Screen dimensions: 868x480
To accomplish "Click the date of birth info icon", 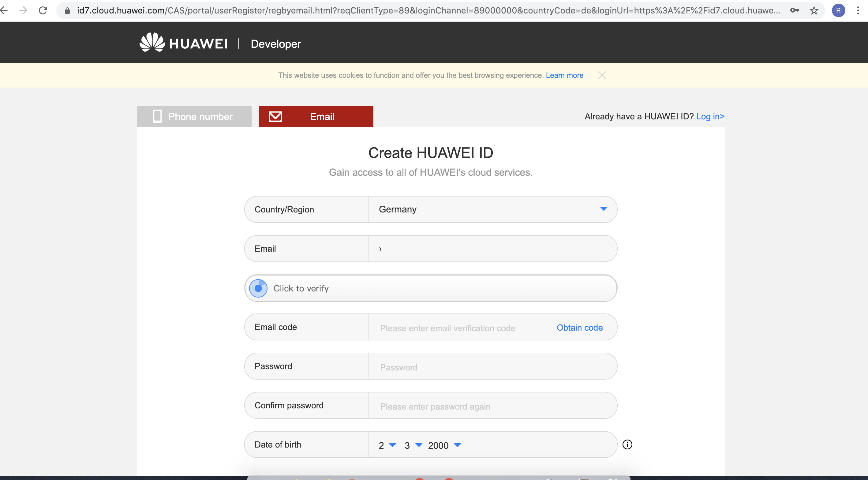I will point(627,444).
